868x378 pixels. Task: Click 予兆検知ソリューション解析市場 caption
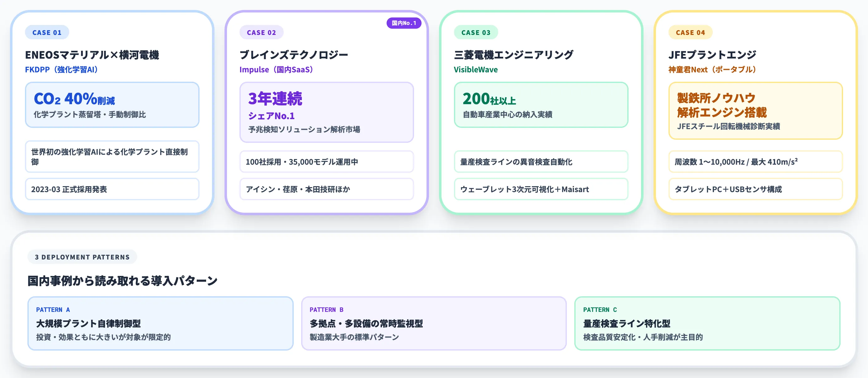(x=304, y=129)
